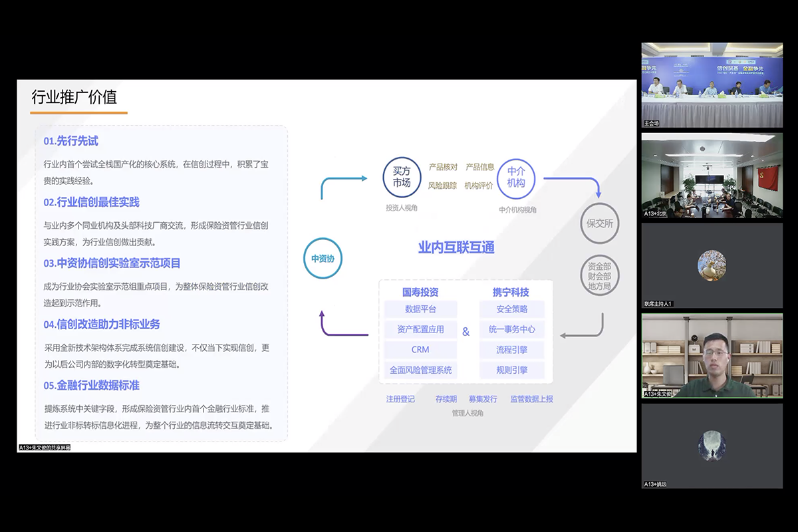
Task: Click the 全面风险管理系统 box
Action: coord(421,370)
